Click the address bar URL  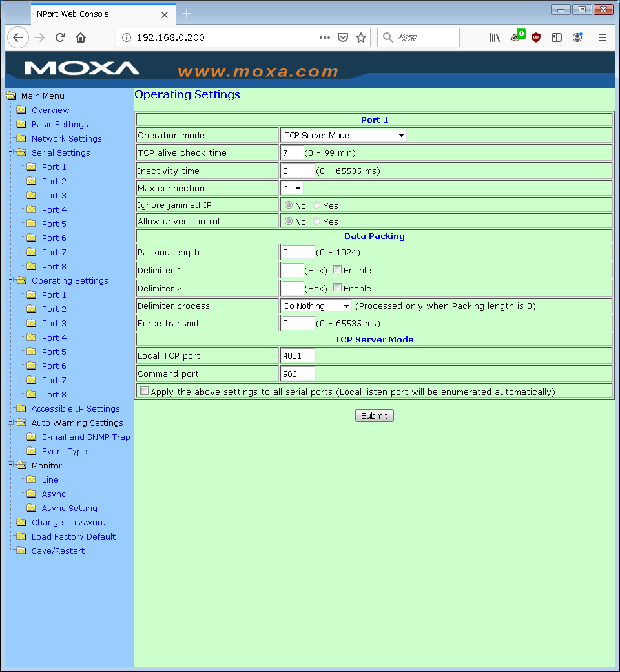tap(170, 37)
